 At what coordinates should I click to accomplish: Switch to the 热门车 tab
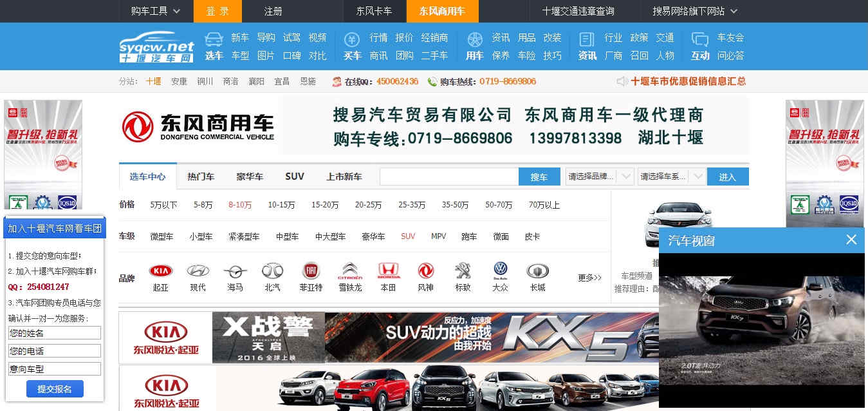pyautogui.click(x=200, y=176)
